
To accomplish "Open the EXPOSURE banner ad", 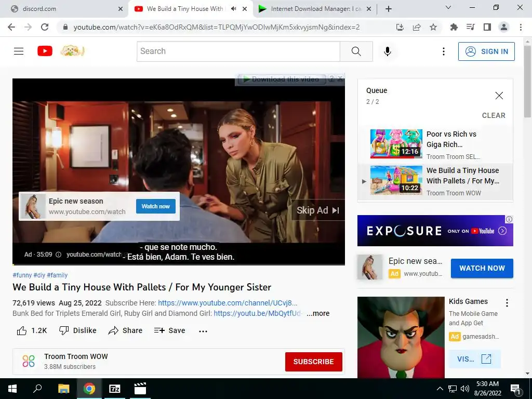I will pyautogui.click(x=435, y=231).
